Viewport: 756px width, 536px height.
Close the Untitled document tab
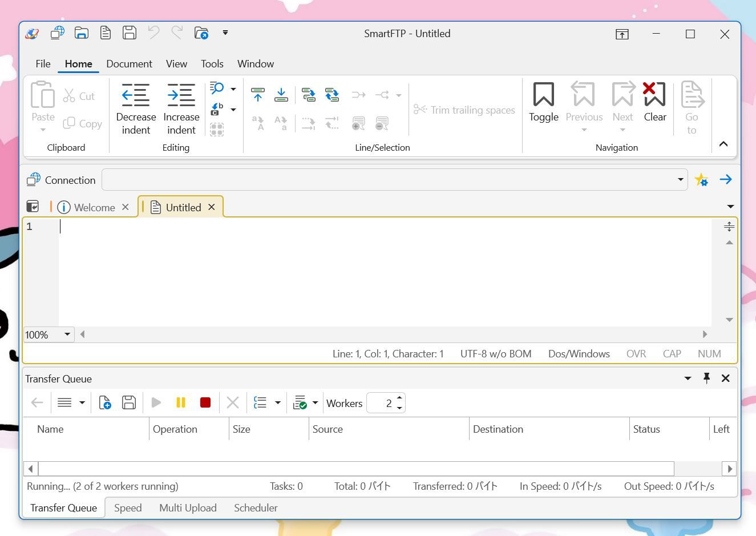(212, 207)
